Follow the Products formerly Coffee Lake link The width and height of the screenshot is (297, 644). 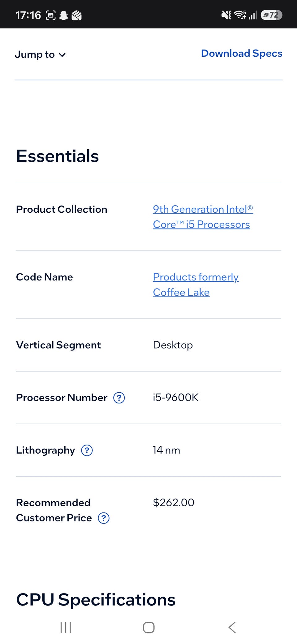pos(196,285)
